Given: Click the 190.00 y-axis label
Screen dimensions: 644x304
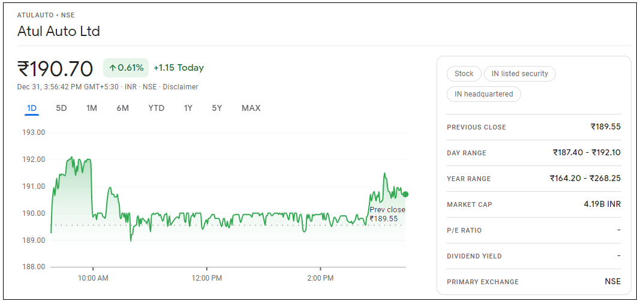Looking at the screenshot, I should (x=35, y=213).
